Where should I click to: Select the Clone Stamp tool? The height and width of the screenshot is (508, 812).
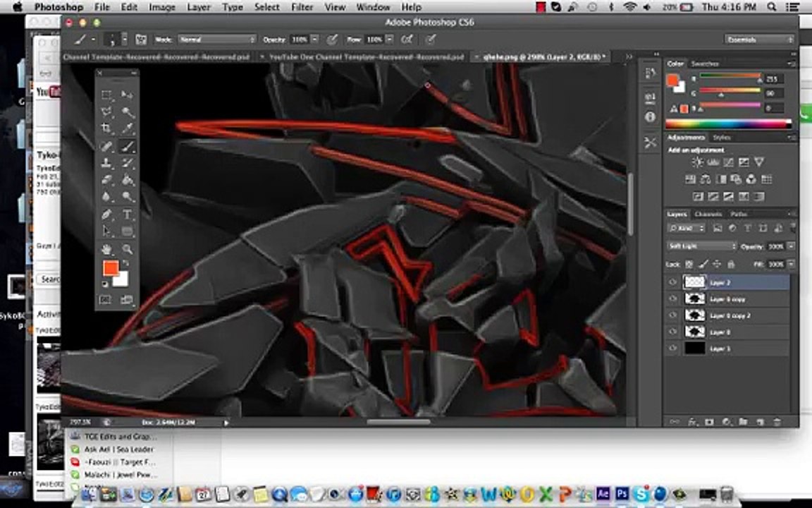coord(106,163)
